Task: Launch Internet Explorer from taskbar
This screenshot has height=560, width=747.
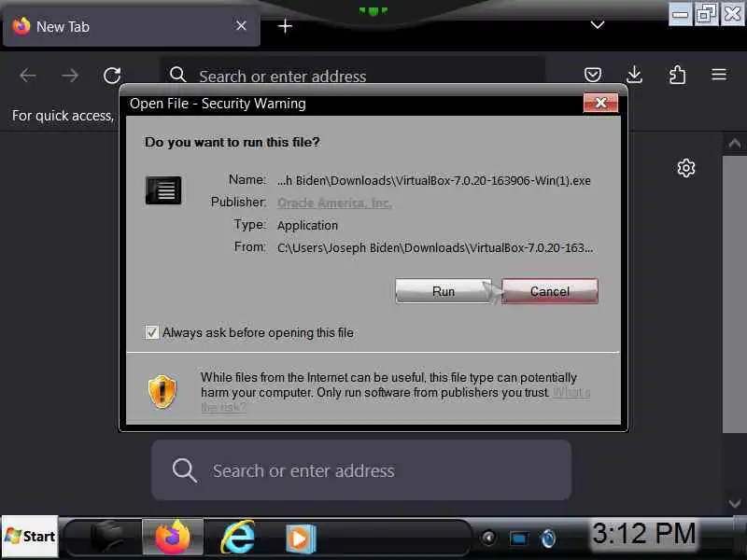Action: pyautogui.click(x=237, y=538)
